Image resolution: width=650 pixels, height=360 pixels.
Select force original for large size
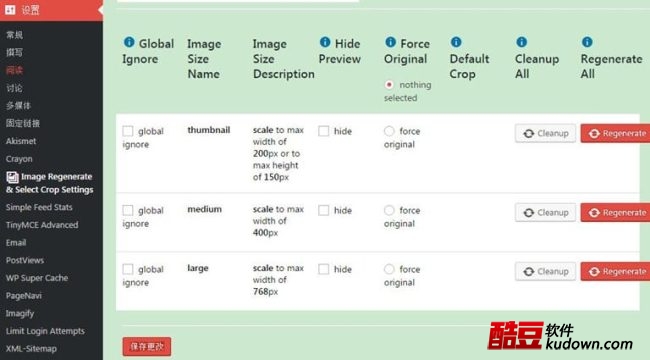click(389, 269)
